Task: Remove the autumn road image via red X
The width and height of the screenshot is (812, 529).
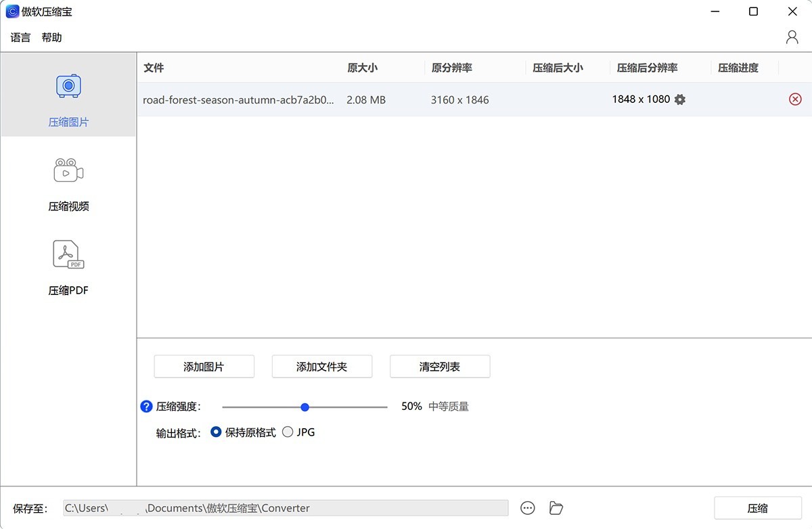Action: point(795,99)
